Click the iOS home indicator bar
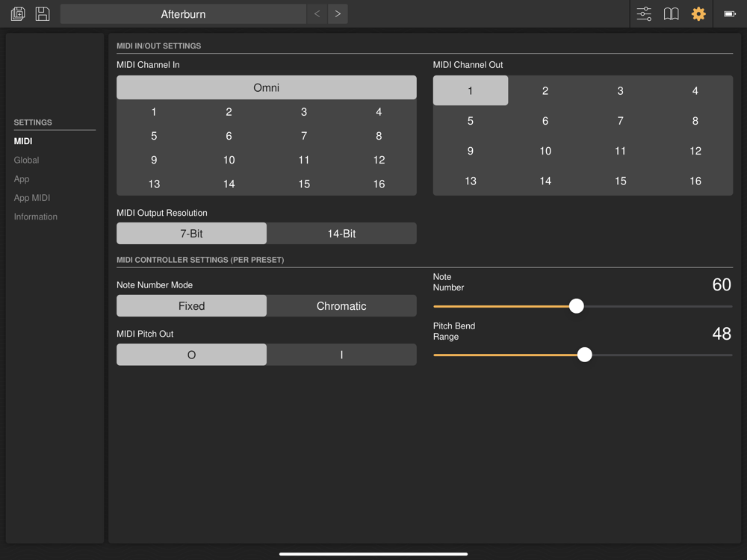 click(x=373, y=554)
